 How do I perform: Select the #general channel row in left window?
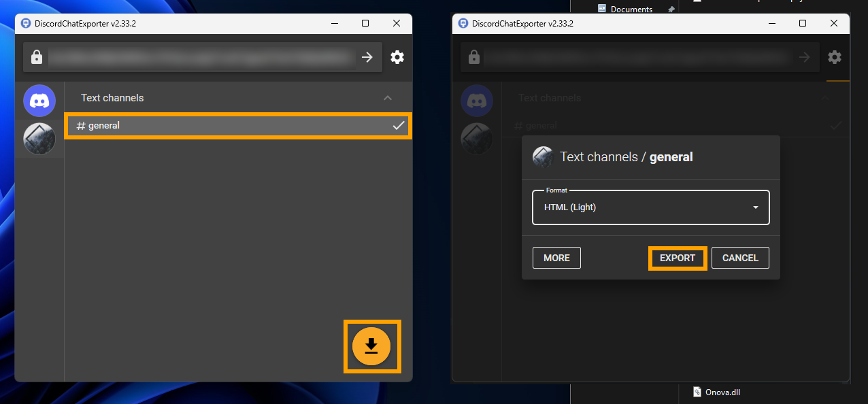pos(238,126)
